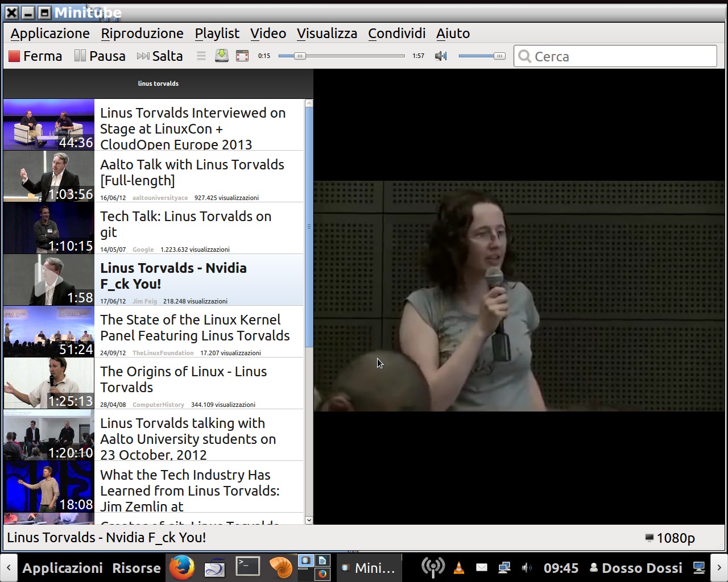The image size is (728, 582).
Task: Click the Cerca search field
Action: pos(615,56)
